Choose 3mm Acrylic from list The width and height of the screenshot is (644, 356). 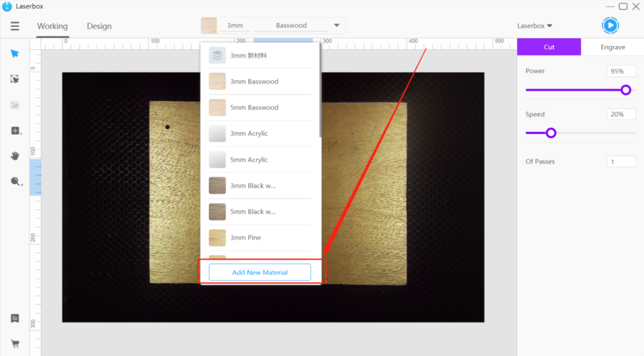click(260, 133)
